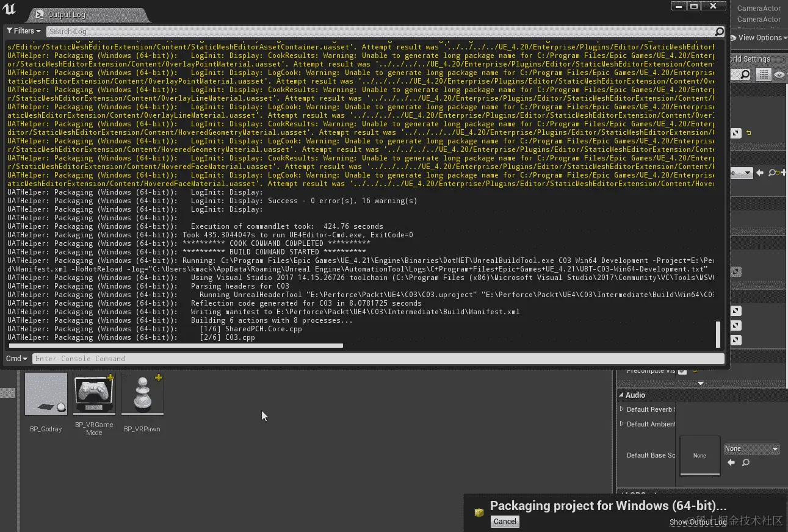Browse to Default Base Sound asset magnifier
The width and height of the screenshot is (788, 532).
pos(745,463)
